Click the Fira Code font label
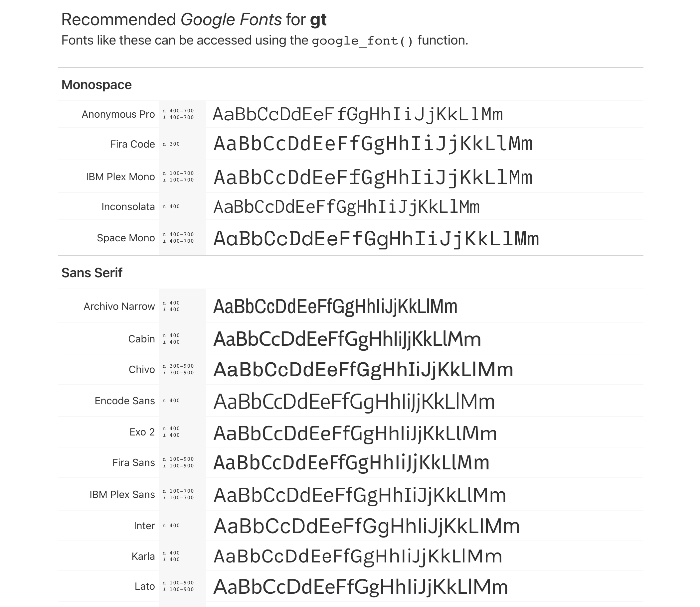This screenshot has width=700, height=607. 132,144
